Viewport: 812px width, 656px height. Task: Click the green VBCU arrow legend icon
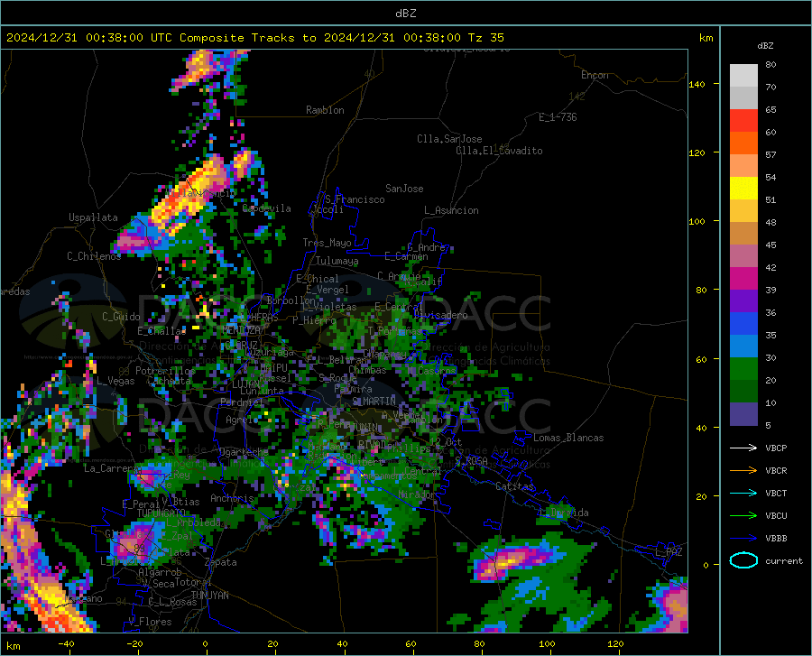(x=743, y=515)
